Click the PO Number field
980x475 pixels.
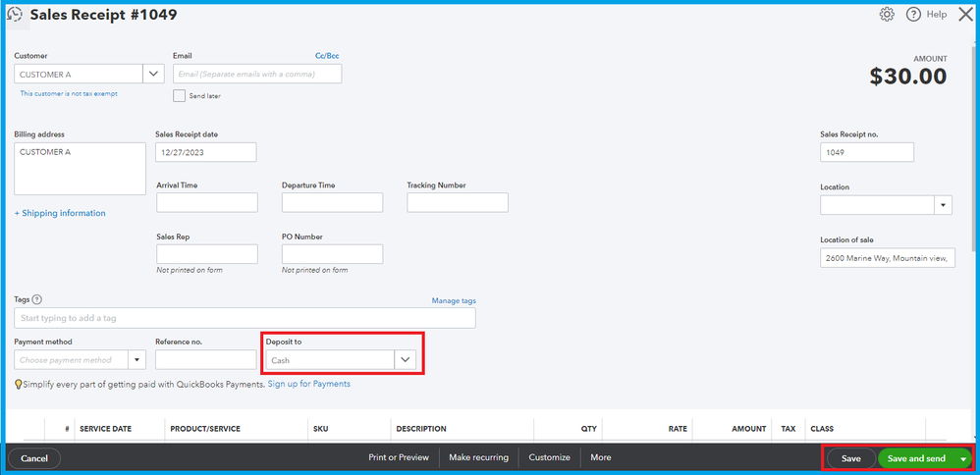333,254
